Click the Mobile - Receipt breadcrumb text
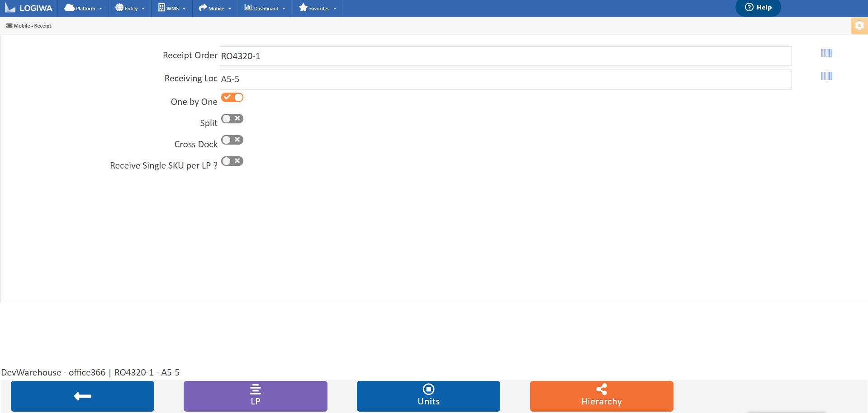Screen dimensions: 868x413 (x=33, y=26)
